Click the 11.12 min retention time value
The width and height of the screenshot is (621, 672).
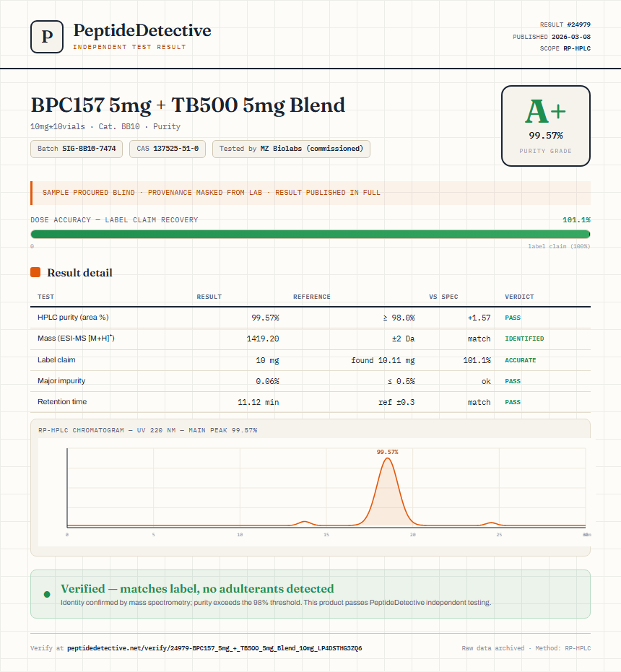pyautogui.click(x=259, y=403)
